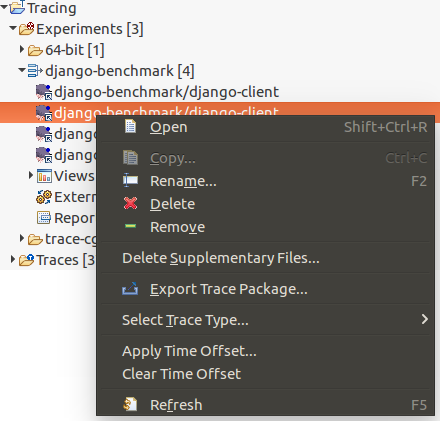Expand the 64-bit [1] folder
Image resolution: width=440 pixels, height=421 pixels.
click(x=22, y=50)
